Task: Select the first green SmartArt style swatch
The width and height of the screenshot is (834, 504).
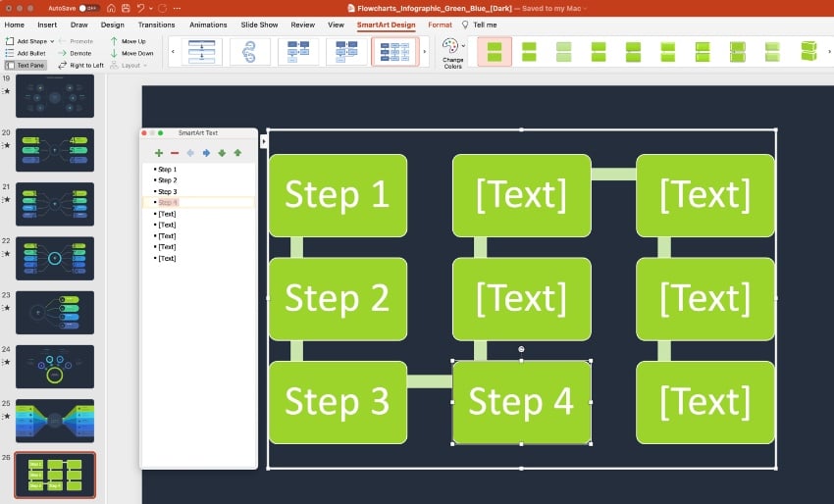Action: pos(495,52)
